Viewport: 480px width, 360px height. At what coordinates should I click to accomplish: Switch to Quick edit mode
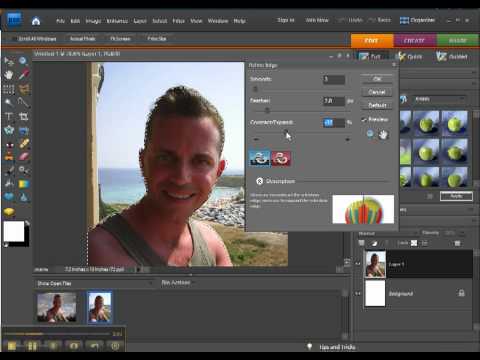[x=410, y=57]
